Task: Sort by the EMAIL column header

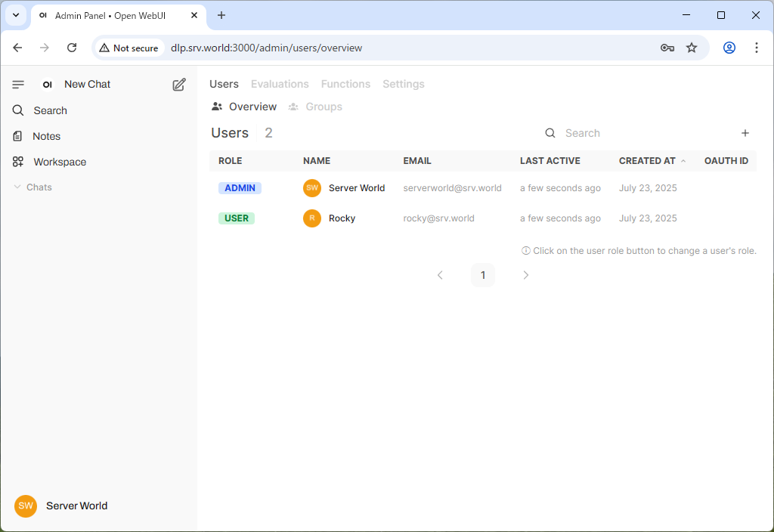Action: coord(417,161)
